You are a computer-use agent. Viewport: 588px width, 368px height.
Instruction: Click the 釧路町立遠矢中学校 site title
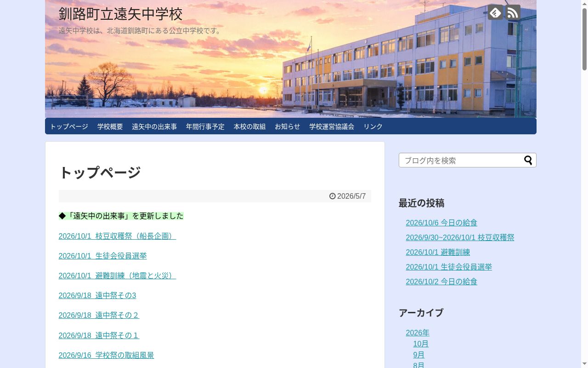pos(121,14)
